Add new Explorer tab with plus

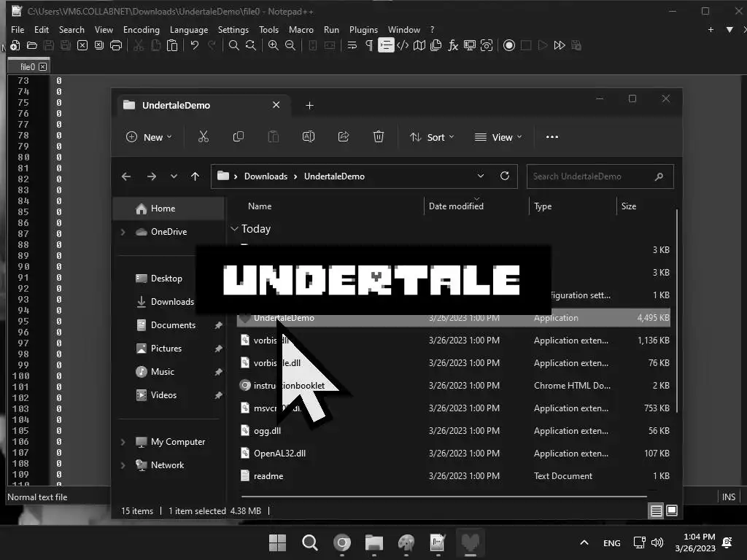[x=309, y=105]
